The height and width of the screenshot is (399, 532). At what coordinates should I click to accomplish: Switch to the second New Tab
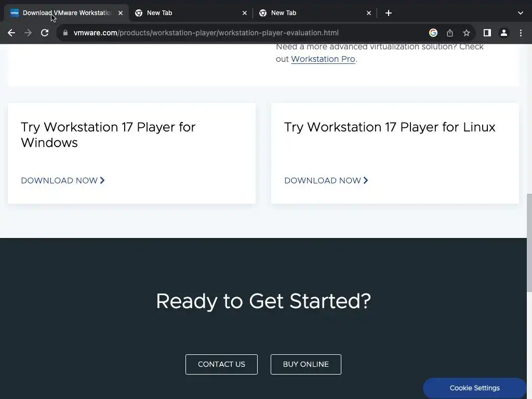pos(315,13)
